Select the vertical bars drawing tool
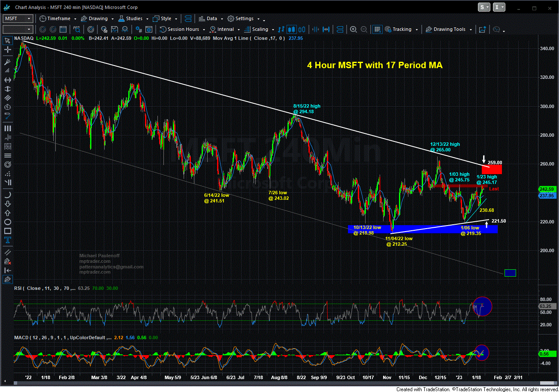 coord(7,128)
